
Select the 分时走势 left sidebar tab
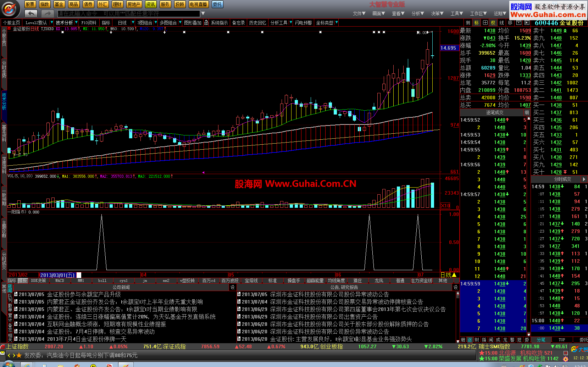coord(4,73)
